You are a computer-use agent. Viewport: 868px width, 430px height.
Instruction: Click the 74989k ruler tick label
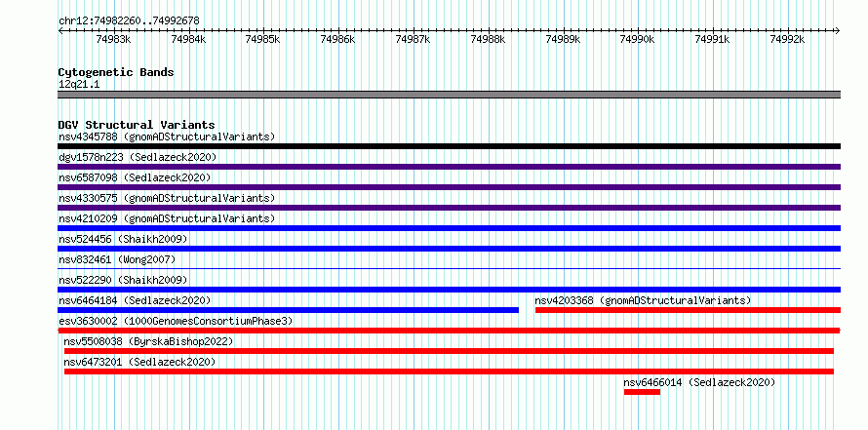(x=563, y=39)
